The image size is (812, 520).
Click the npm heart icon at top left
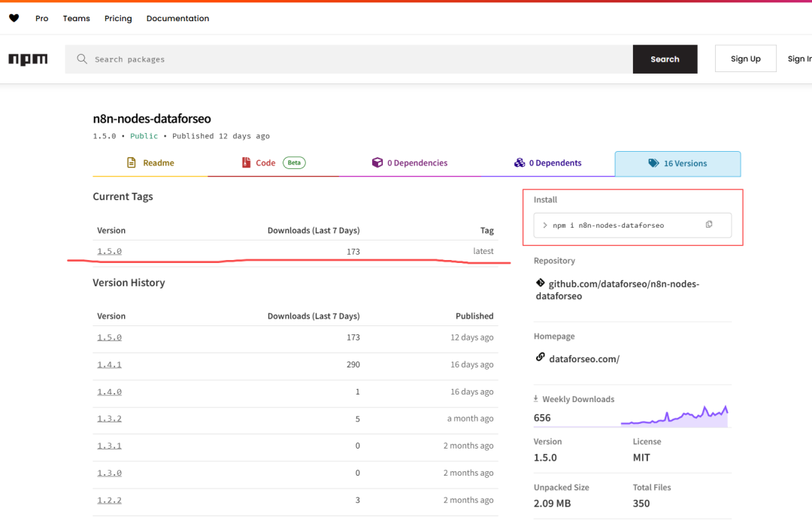(14, 18)
